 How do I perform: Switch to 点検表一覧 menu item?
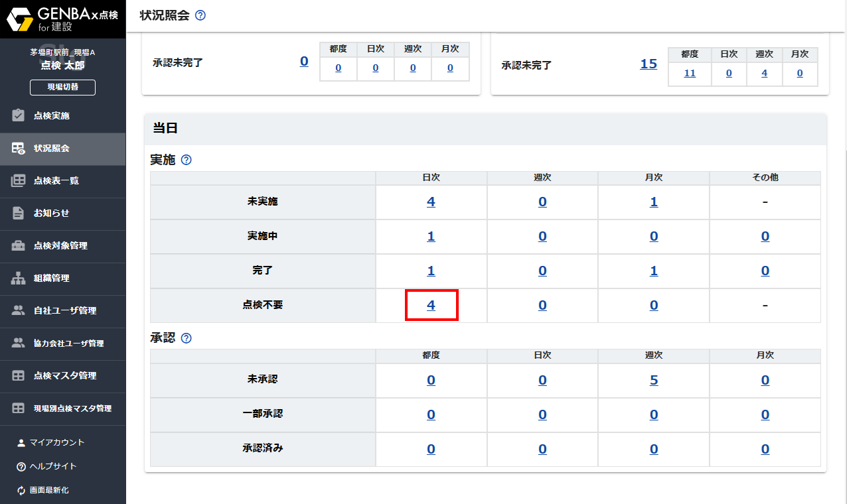tap(17, 181)
